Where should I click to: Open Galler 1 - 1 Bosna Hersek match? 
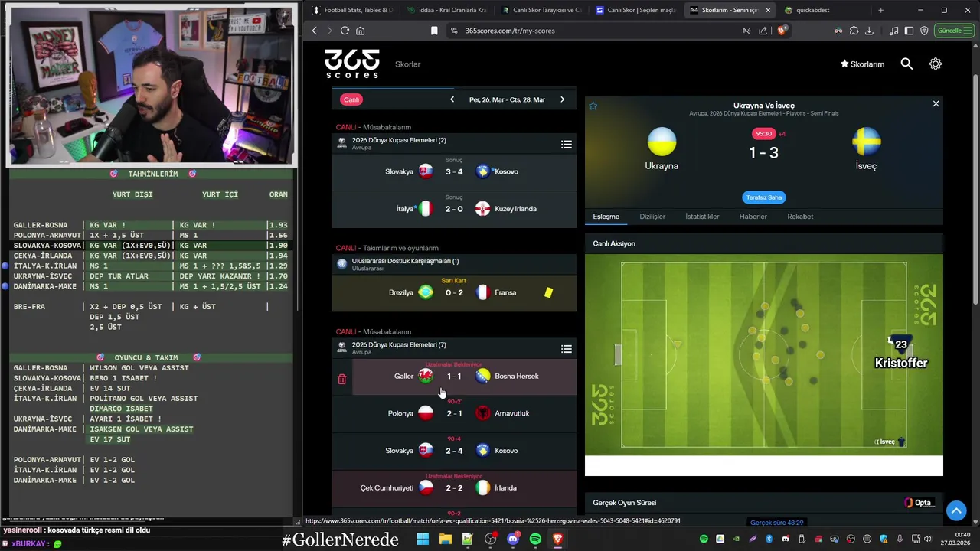tap(464, 377)
